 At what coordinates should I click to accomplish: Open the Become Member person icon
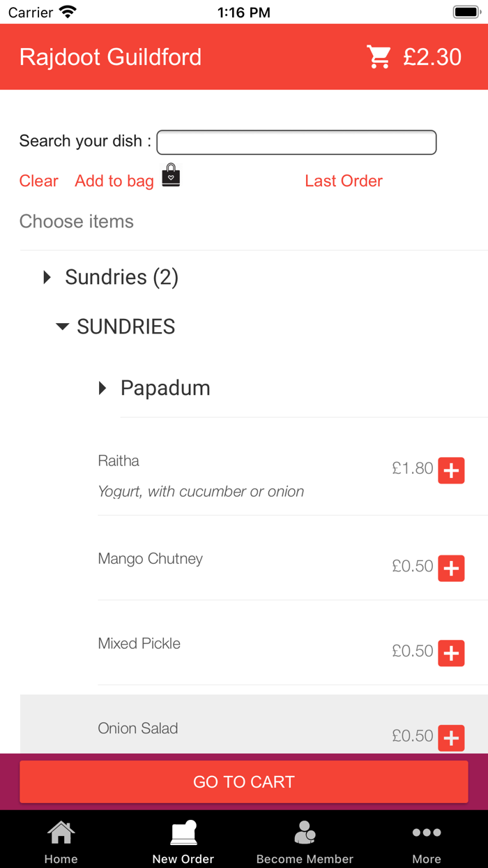305,832
